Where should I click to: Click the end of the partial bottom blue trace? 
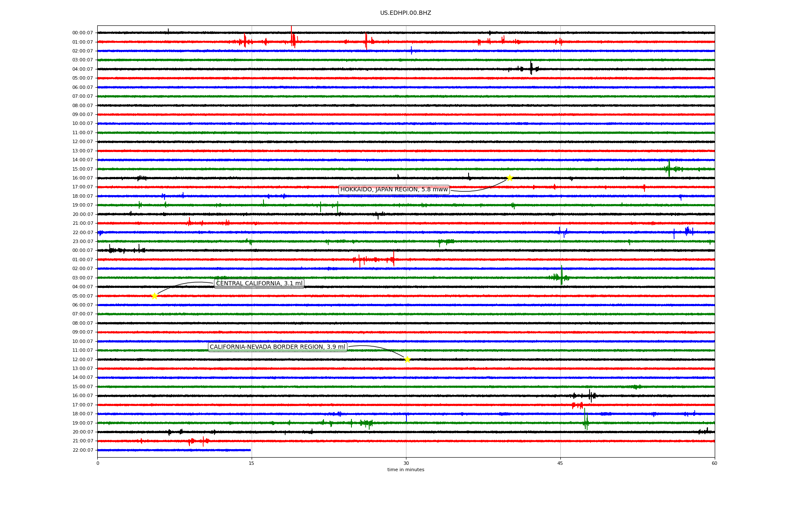click(250, 450)
